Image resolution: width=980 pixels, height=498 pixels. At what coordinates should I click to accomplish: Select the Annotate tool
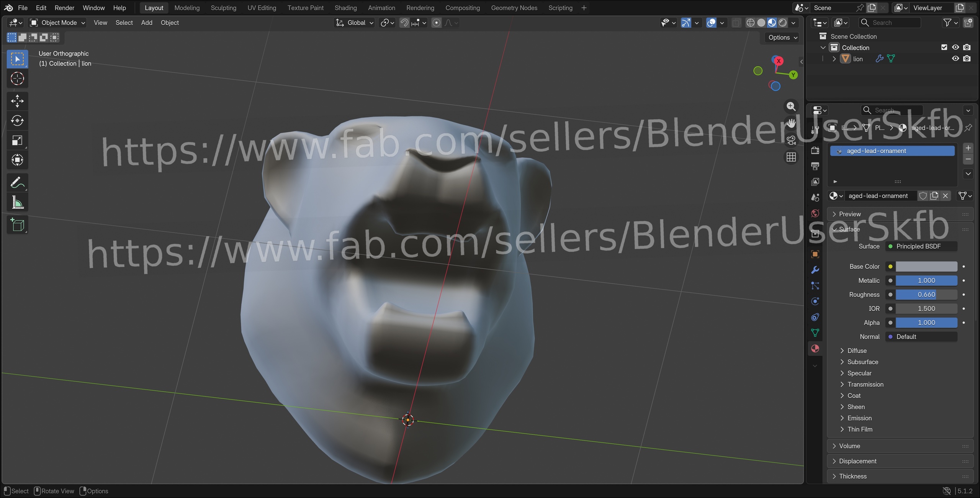[x=17, y=183]
